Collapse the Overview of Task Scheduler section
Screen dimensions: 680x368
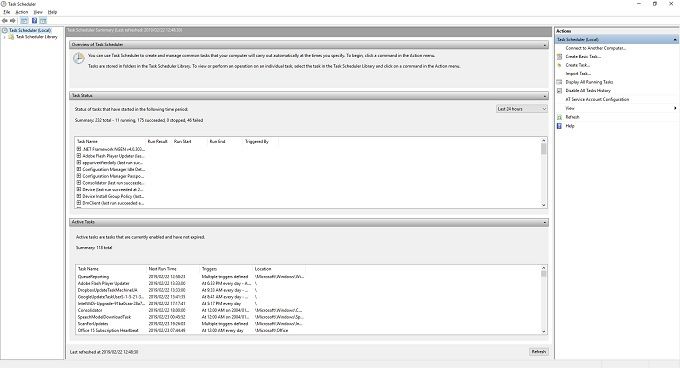[x=545, y=45]
